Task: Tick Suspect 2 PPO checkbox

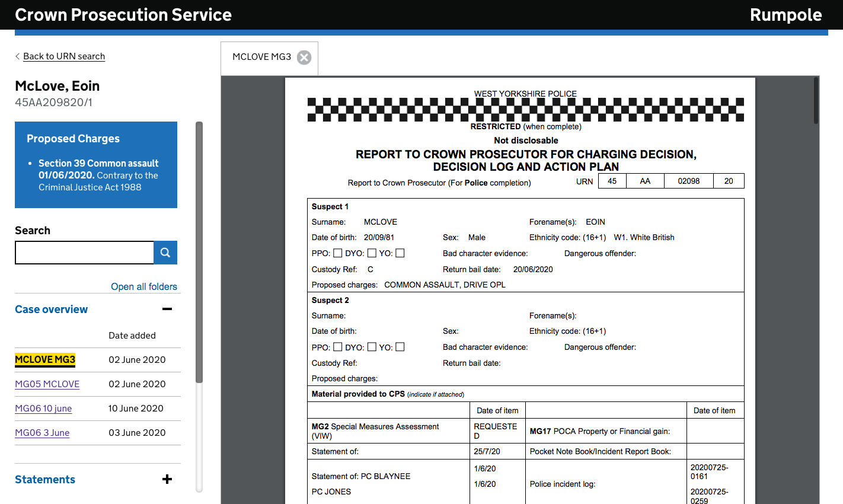Action: point(338,347)
